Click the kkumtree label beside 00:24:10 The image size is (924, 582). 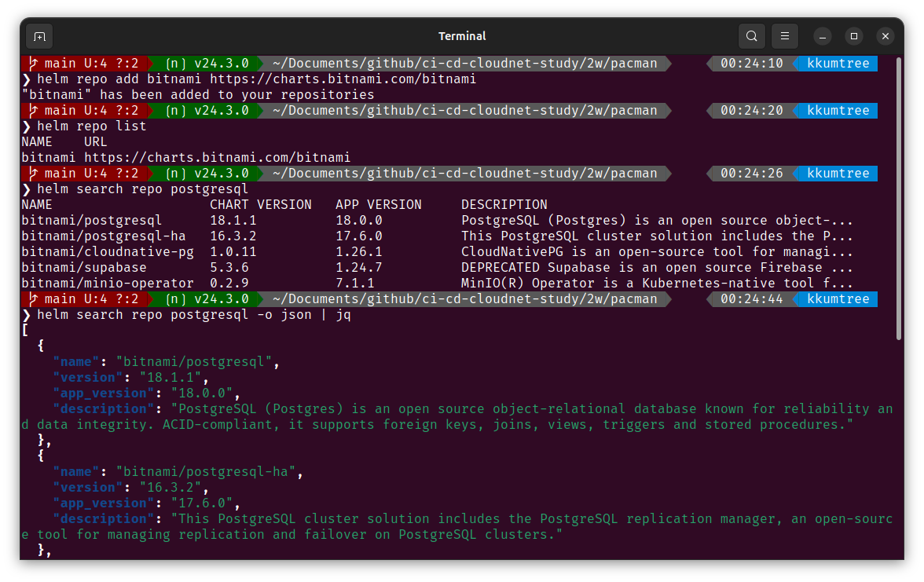pyautogui.click(x=838, y=63)
